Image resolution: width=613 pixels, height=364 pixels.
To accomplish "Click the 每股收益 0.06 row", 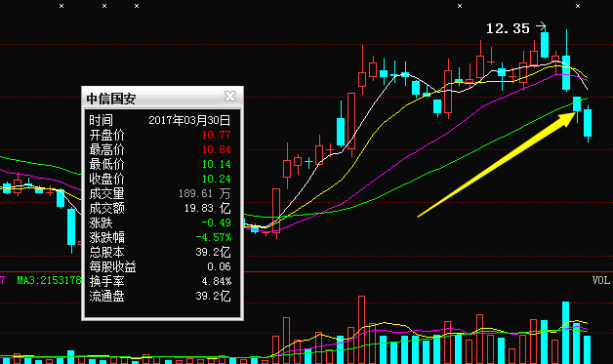I will pos(159,267).
